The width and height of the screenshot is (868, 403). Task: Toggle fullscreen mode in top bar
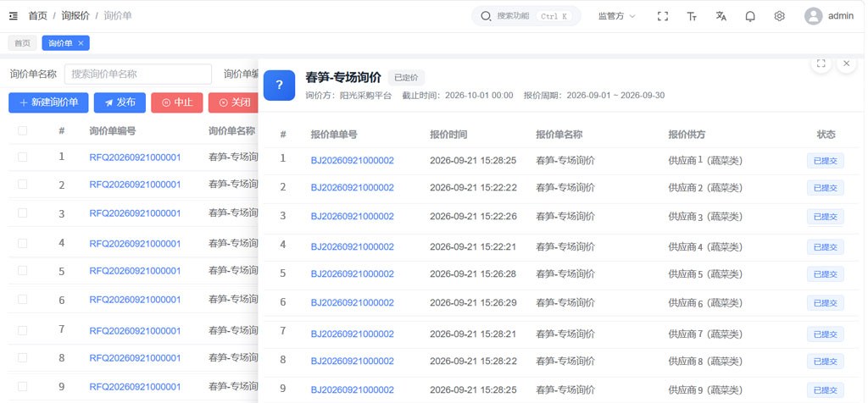click(x=663, y=16)
